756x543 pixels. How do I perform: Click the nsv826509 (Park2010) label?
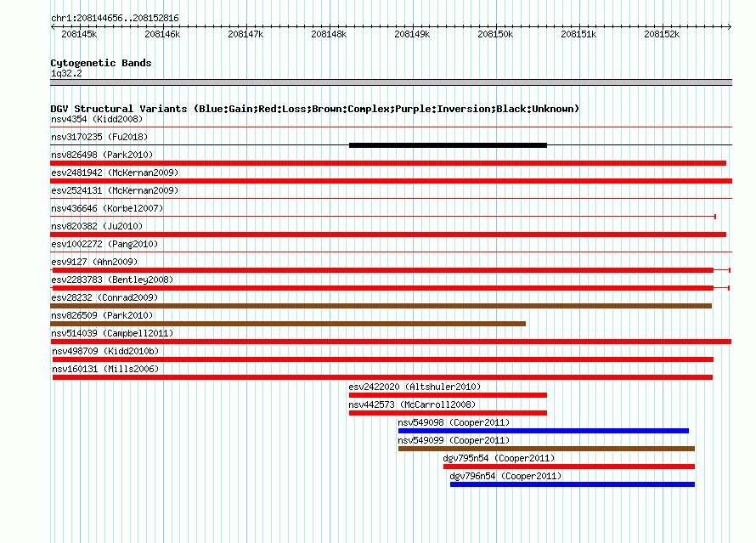(x=102, y=315)
